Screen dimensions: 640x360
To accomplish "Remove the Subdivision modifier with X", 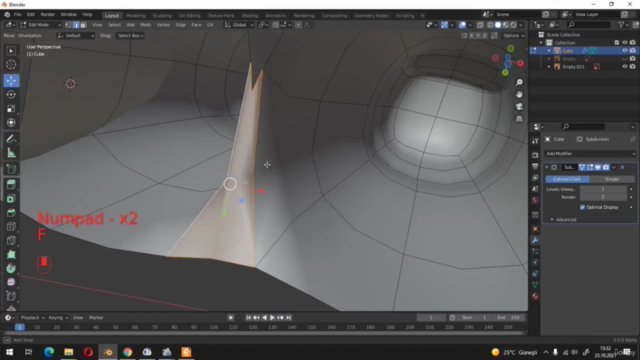I will pos(622,167).
